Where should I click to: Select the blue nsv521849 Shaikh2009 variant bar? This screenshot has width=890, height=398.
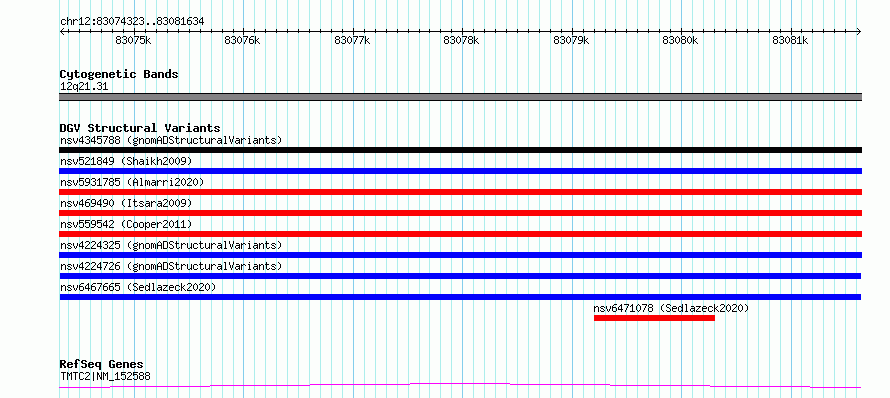click(460, 171)
